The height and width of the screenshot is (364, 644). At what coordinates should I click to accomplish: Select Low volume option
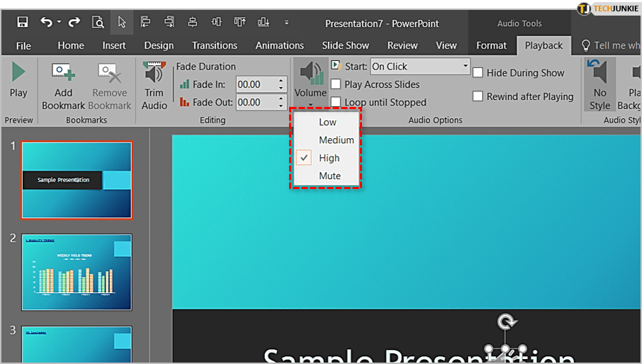click(327, 122)
